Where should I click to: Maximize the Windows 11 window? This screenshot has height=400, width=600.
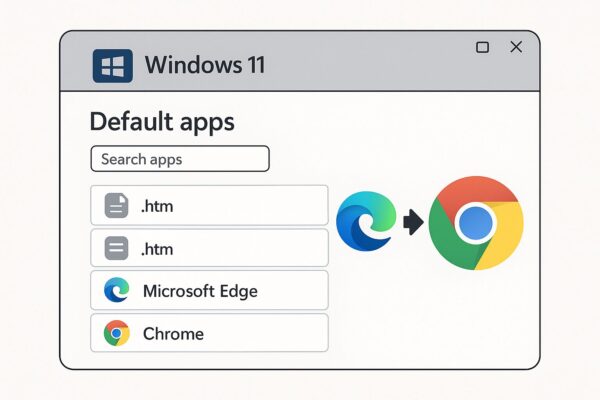point(482,47)
